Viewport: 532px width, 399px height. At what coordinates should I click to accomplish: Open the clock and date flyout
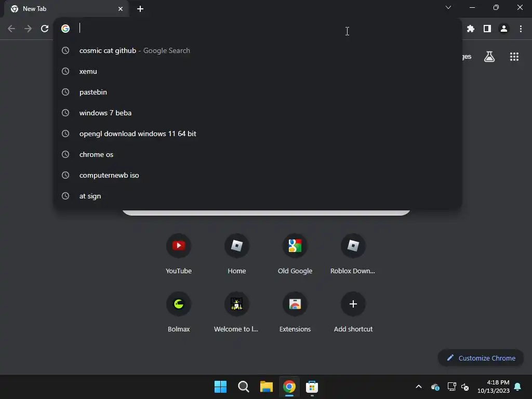[x=494, y=387]
